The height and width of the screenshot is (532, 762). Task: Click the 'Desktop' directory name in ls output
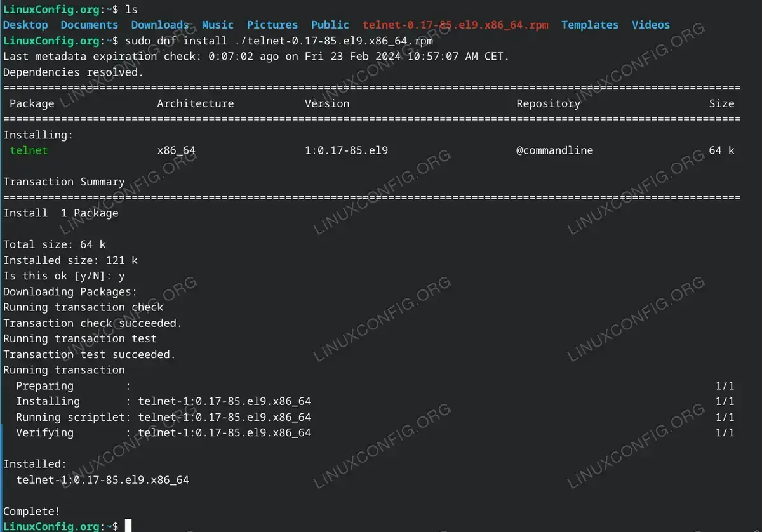tap(25, 25)
